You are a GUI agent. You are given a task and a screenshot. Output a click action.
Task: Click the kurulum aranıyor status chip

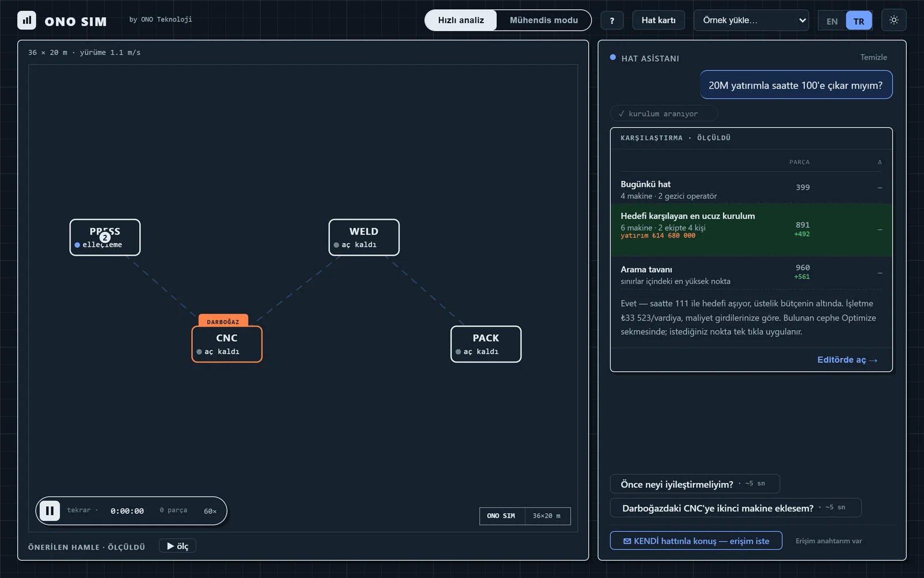tap(664, 113)
